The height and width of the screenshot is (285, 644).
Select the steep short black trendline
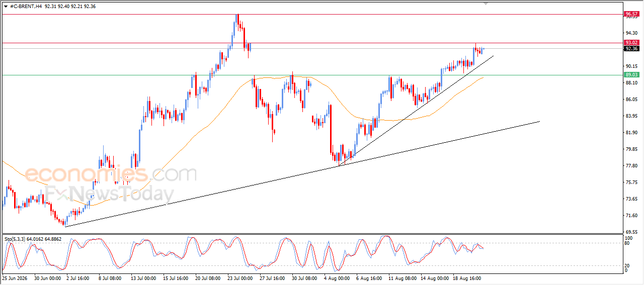coord(416,111)
